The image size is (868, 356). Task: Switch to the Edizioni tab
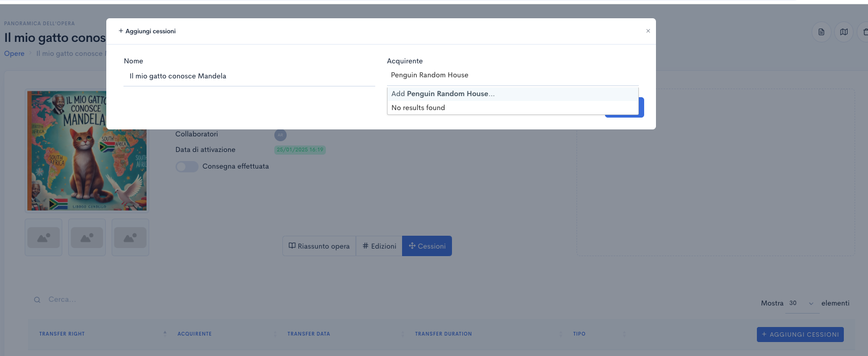379,246
